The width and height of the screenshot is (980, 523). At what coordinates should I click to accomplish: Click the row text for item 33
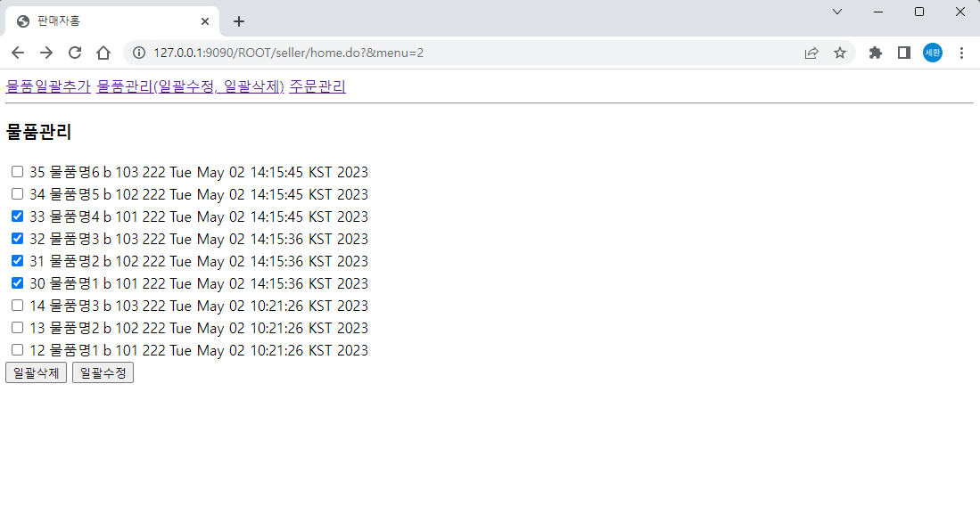(199, 217)
